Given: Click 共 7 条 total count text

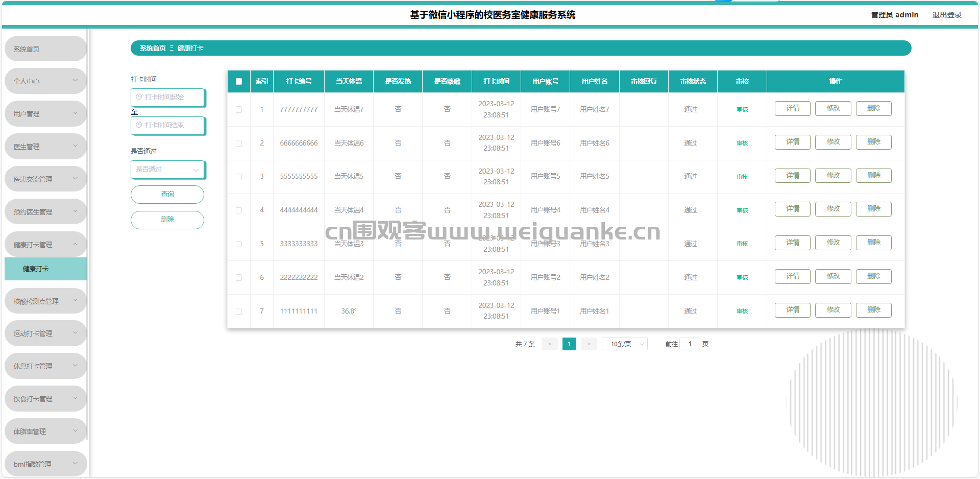Looking at the screenshot, I should [x=525, y=344].
